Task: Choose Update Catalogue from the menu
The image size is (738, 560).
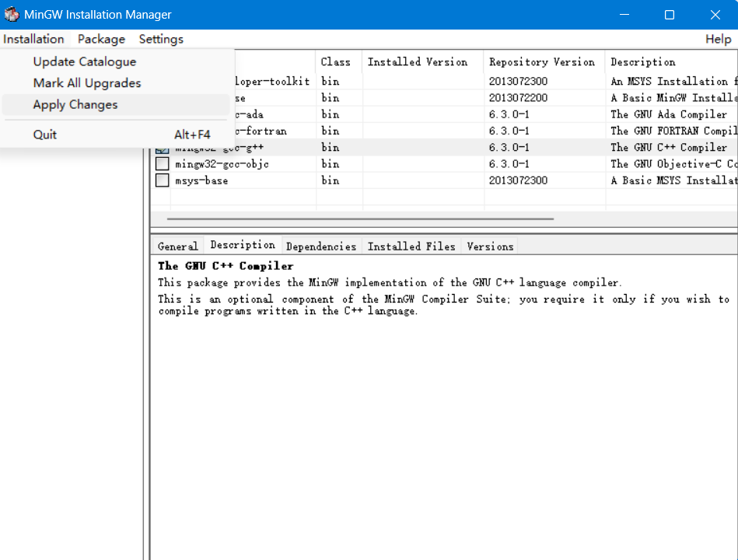Action: point(116,61)
